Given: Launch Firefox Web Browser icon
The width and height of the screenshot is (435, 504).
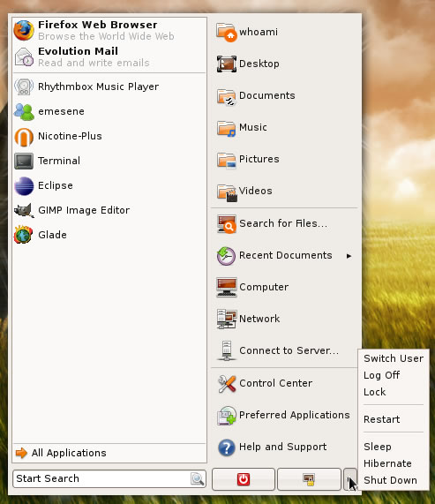Looking at the screenshot, I should point(24,30).
